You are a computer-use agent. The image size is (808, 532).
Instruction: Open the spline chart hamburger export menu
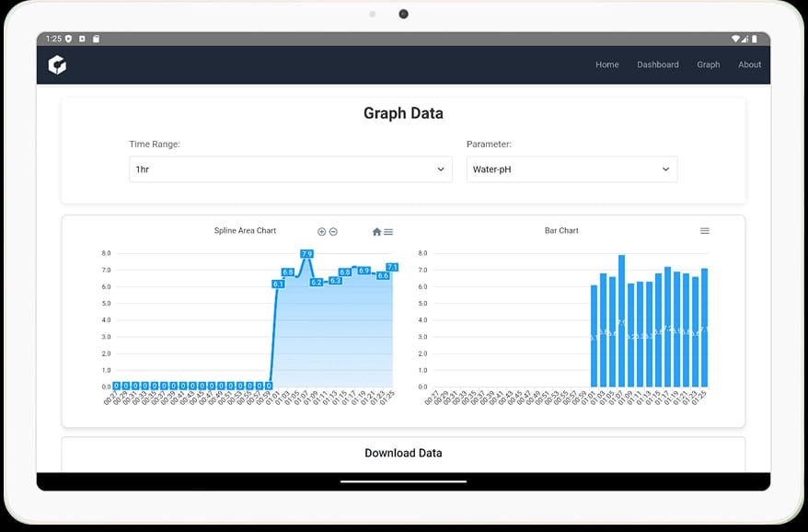coord(388,231)
